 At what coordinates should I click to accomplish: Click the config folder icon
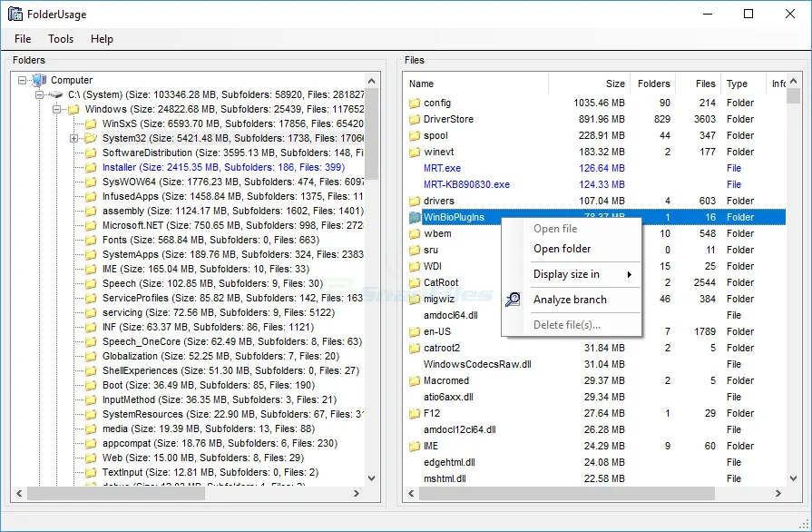pyautogui.click(x=415, y=103)
